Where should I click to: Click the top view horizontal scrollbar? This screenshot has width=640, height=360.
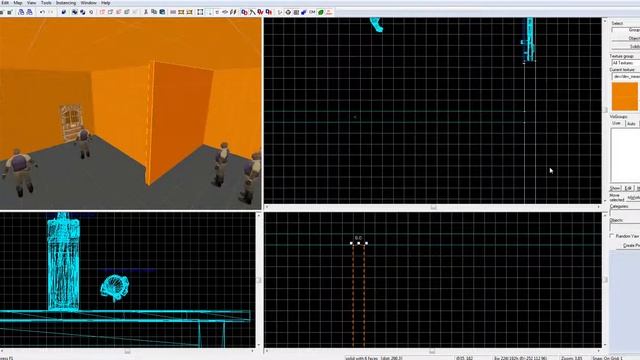(x=433, y=207)
